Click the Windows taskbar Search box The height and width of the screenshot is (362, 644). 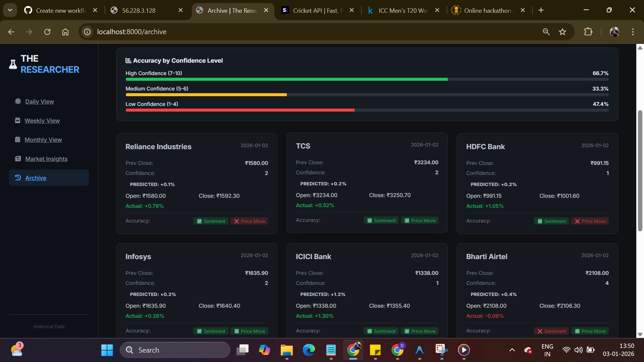coord(175,350)
